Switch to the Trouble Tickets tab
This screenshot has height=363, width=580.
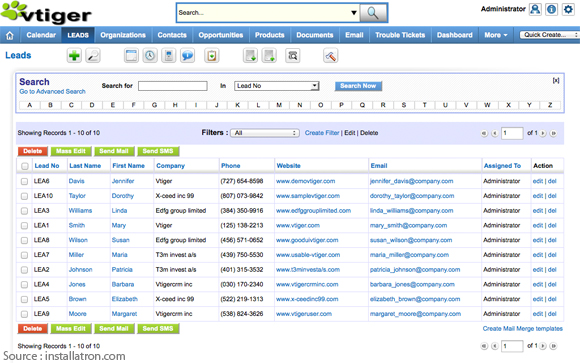pyautogui.click(x=400, y=35)
